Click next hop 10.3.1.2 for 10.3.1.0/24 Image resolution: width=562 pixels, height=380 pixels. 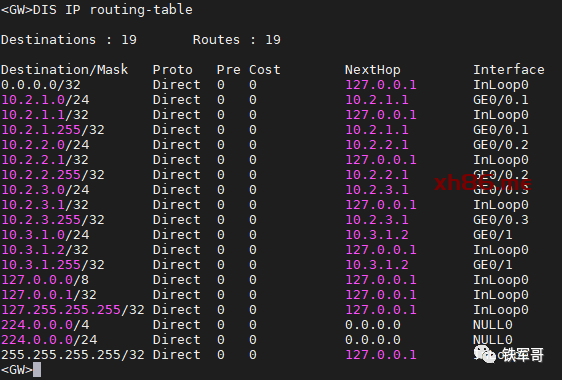pos(377,234)
